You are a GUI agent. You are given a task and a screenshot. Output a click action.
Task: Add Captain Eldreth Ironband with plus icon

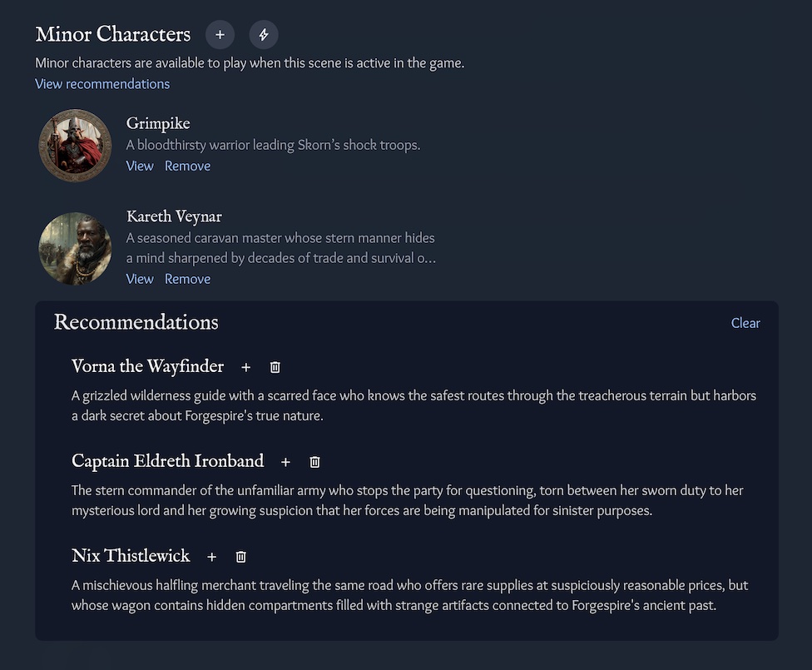285,462
